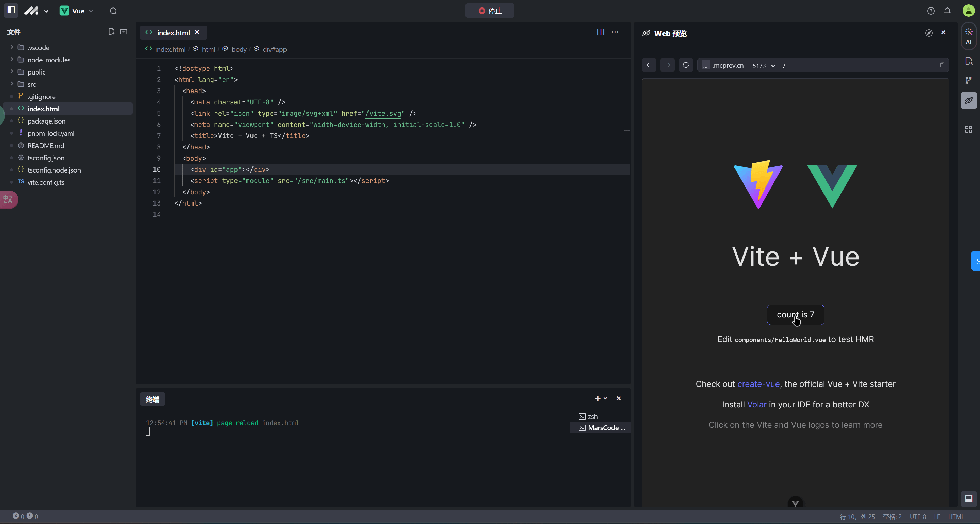The height and width of the screenshot is (524, 980).
Task: Select the index.html editor tab
Action: point(173,33)
